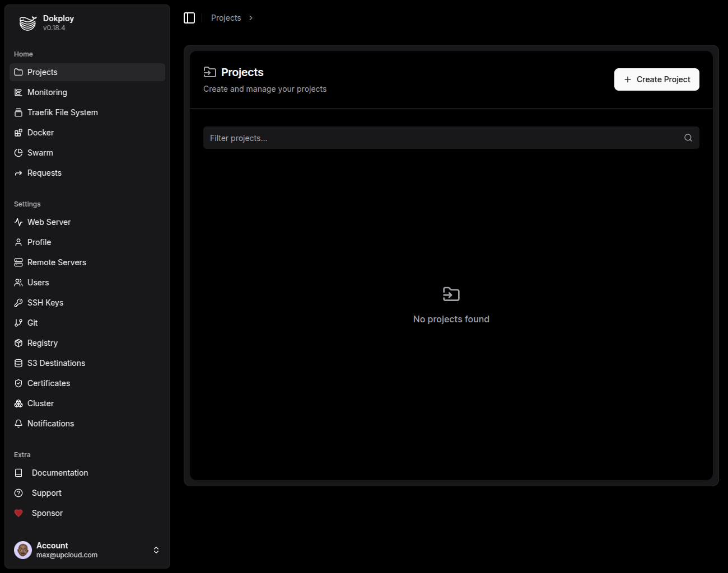
Task: Toggle the sidebar collapse control
Action: (x=189, y=17)
